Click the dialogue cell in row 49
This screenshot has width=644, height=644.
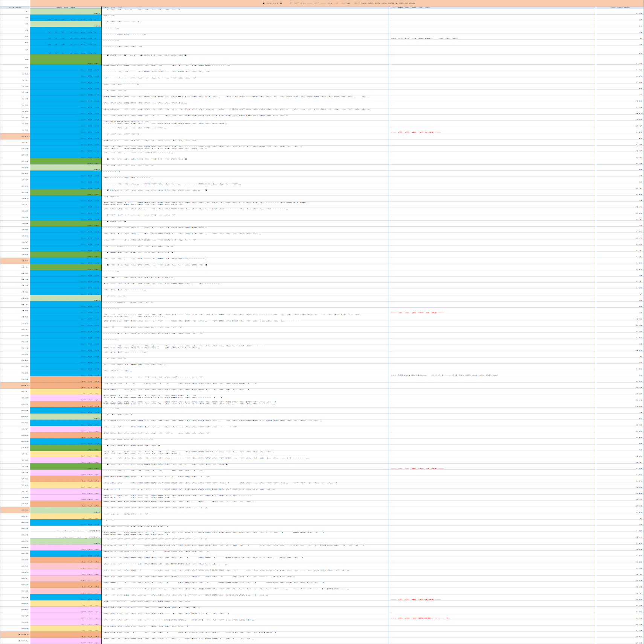pos(245,317)
